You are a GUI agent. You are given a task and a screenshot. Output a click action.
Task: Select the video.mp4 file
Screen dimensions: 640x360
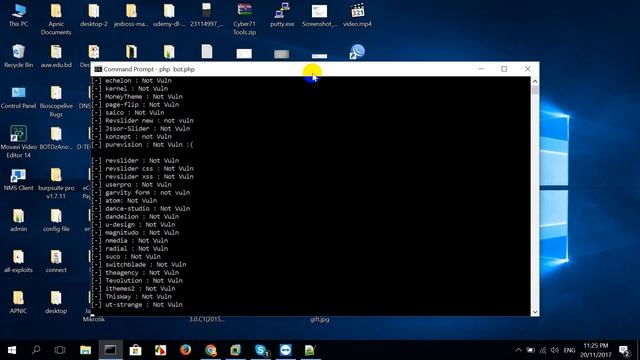coord(357,16)
